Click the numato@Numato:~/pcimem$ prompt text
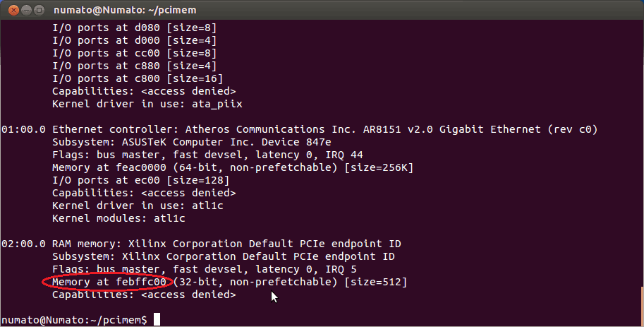The height and width of the screenshot is (327, 644). 74,320
